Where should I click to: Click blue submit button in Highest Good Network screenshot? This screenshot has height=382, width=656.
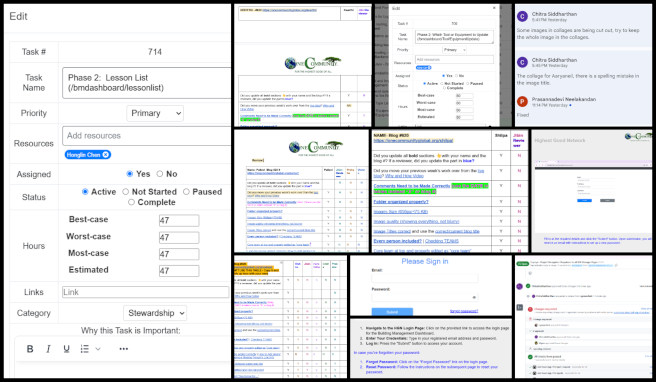[584, 200]
